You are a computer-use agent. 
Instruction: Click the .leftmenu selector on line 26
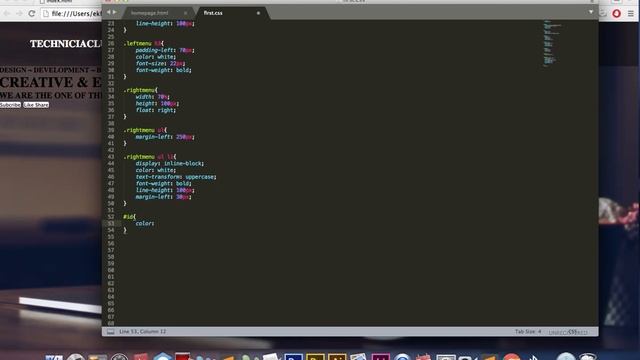pyautogui.click(x=137, y=43)
